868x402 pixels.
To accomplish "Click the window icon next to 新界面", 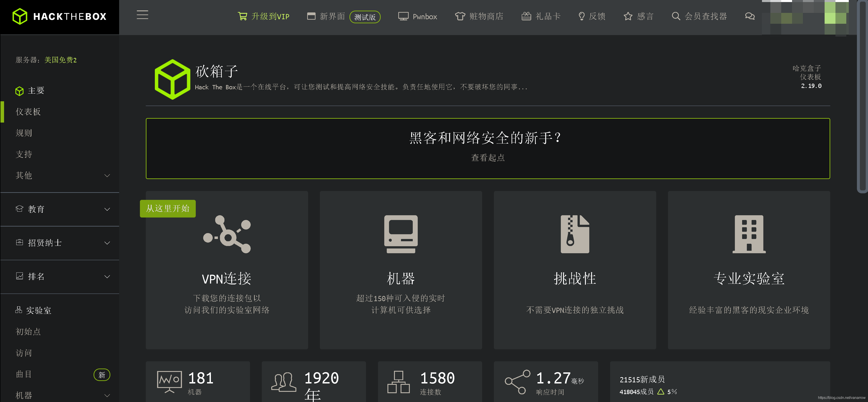I will point(311,16).
